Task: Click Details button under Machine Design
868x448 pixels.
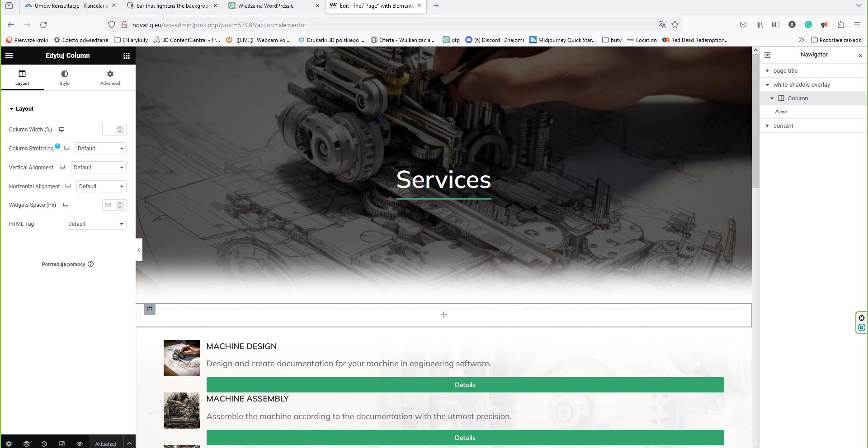Action: point(465,385)
